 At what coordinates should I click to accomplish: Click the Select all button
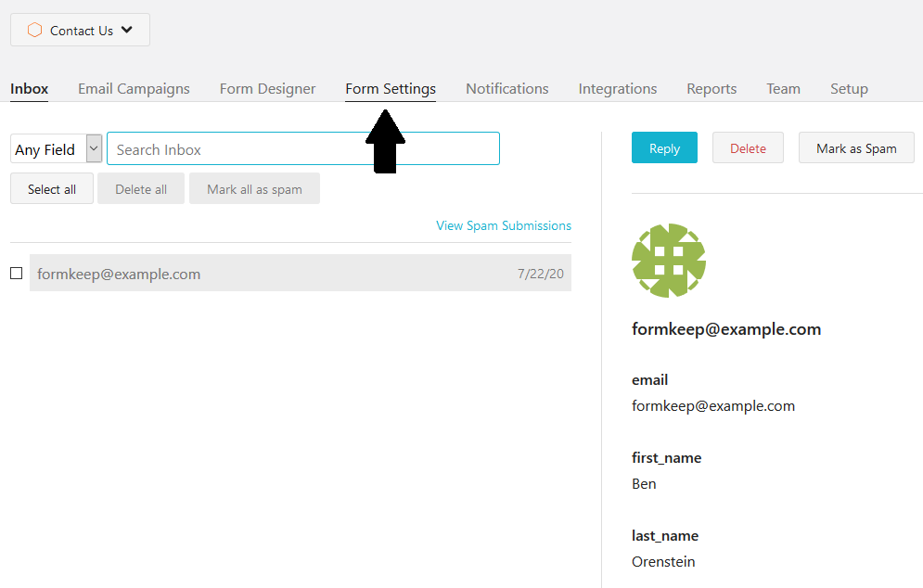(52, 189)
